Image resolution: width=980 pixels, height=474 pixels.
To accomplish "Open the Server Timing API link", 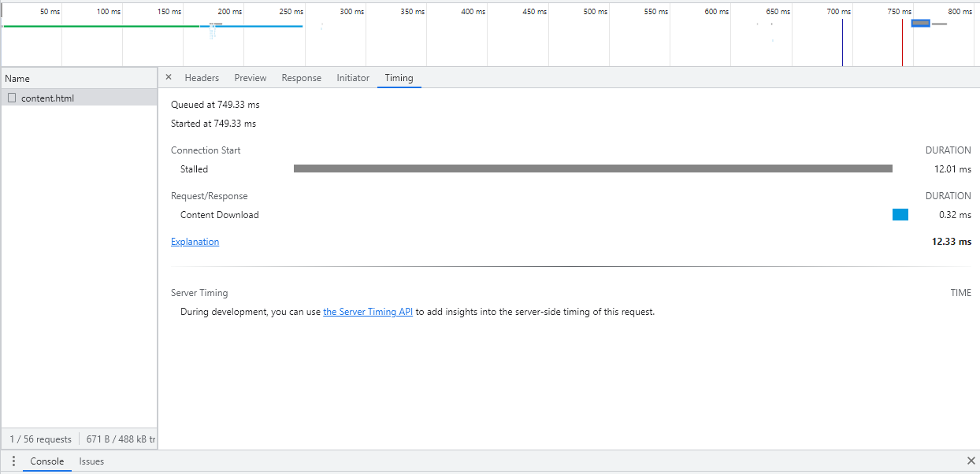I will click(368, 311).
